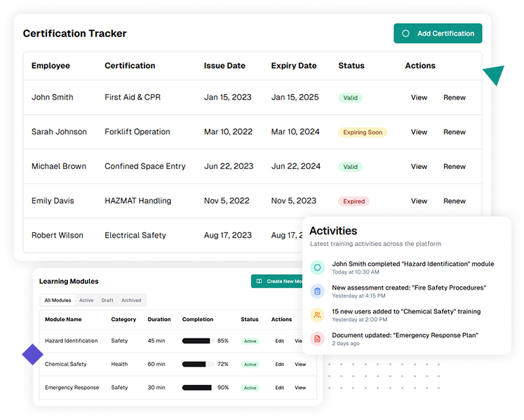
Task: Switch to the Draft modules tab
Action: coord(107,300)
